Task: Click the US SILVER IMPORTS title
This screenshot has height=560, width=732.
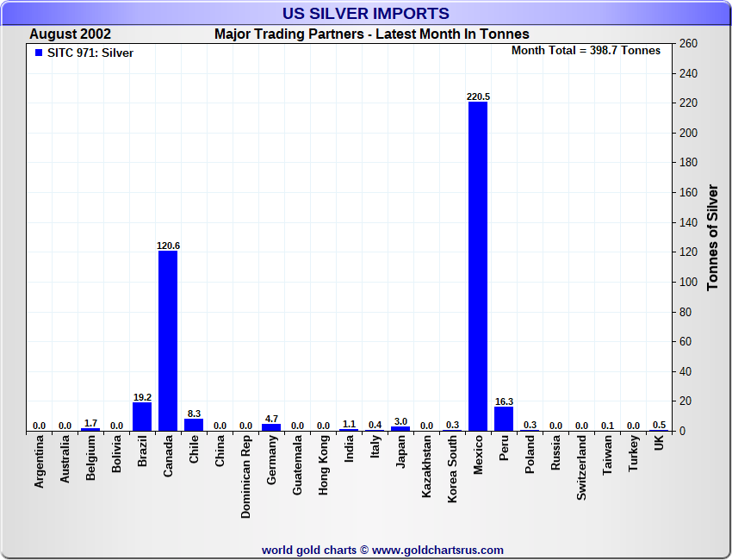Action: (x=366, y=13)
